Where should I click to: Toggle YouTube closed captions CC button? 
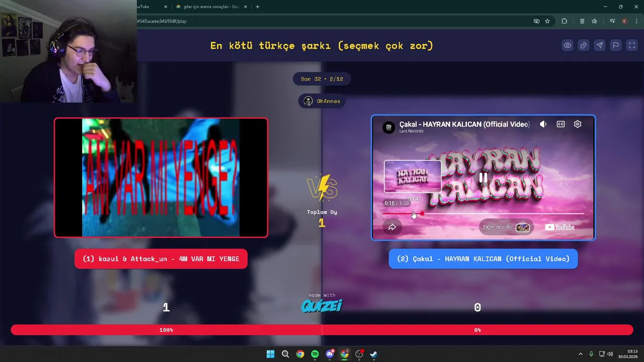pyautogui.click(x=560, y=124)
